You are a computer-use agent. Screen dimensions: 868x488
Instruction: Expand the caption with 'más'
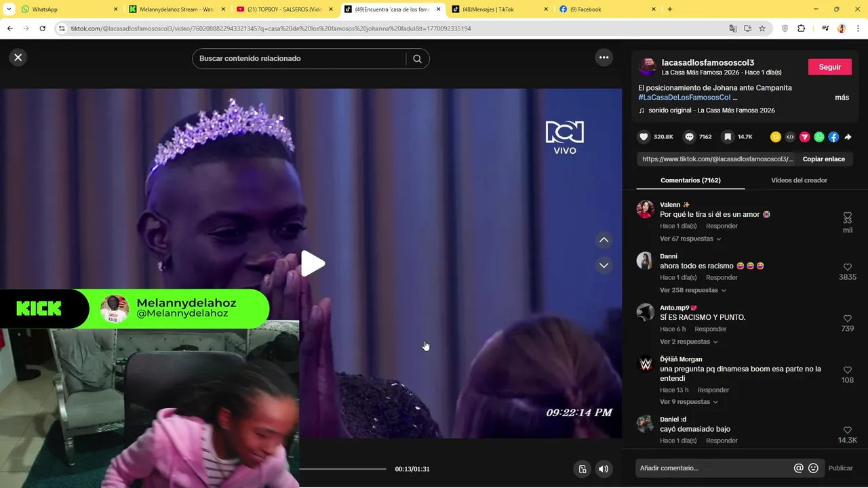click(x=842, y=98)
